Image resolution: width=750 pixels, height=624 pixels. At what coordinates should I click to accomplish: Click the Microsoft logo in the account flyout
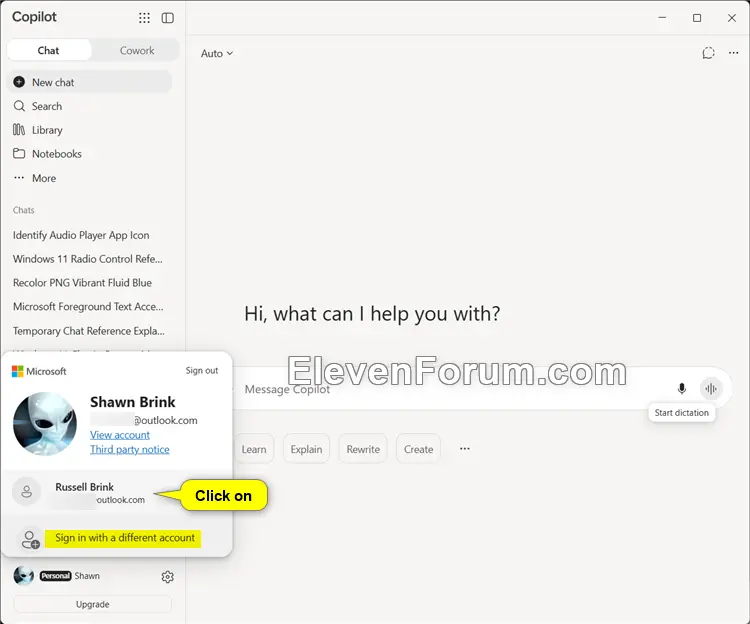pyautogui.click(x=18, y=371)
